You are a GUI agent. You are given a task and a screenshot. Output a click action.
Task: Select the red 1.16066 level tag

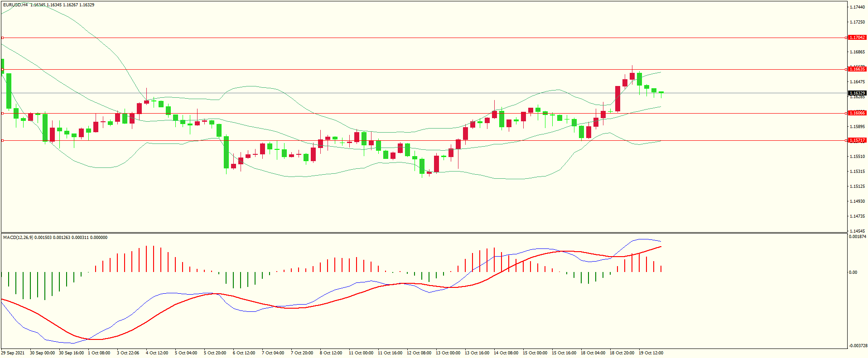857,113
